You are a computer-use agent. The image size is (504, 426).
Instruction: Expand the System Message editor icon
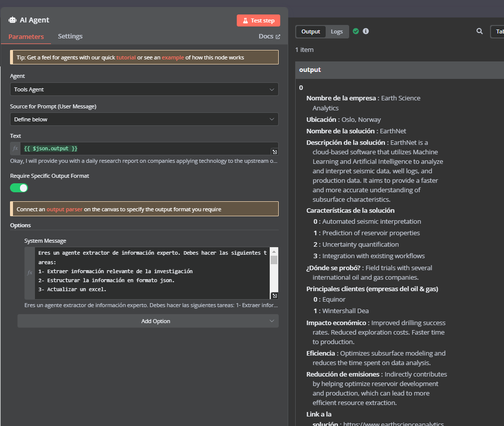[x=275, y=296]
